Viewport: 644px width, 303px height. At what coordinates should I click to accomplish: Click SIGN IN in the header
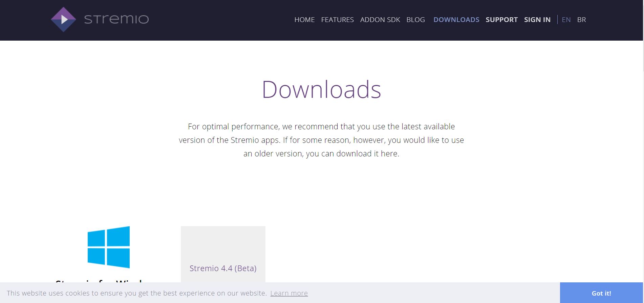tap(537, 20)
